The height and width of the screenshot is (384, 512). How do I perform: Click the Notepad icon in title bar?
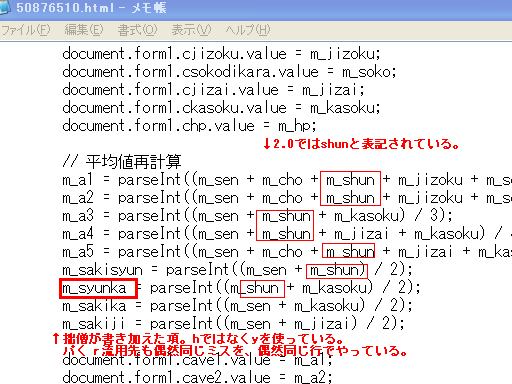[x=5, y=7]
